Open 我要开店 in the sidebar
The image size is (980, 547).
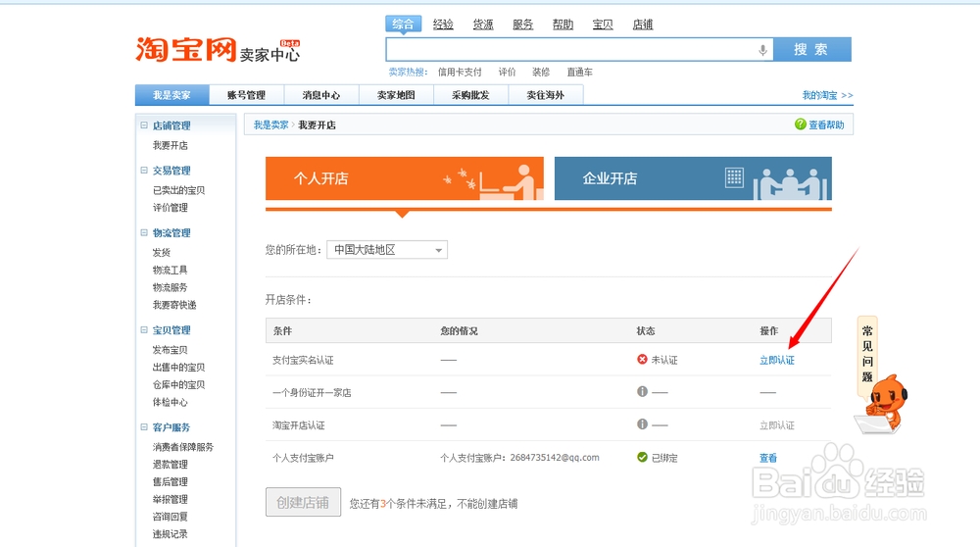click(x=170, y=145)
